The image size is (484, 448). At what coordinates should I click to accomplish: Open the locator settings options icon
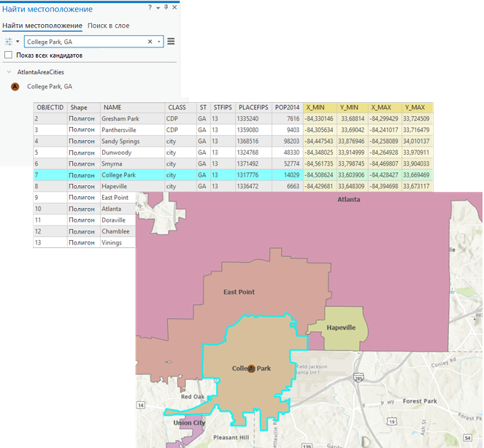9,42
